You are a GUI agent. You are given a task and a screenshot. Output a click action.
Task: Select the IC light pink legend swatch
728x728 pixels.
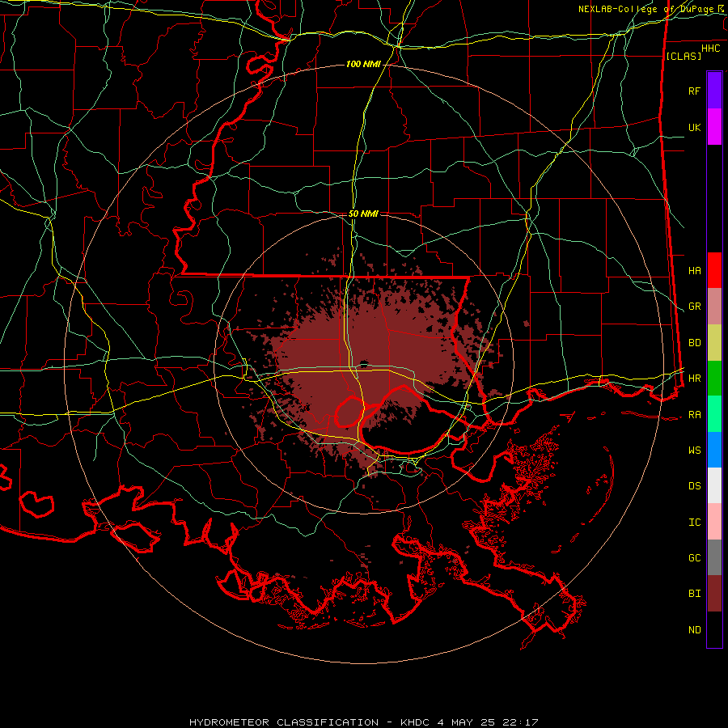click(x=714, y=522)
